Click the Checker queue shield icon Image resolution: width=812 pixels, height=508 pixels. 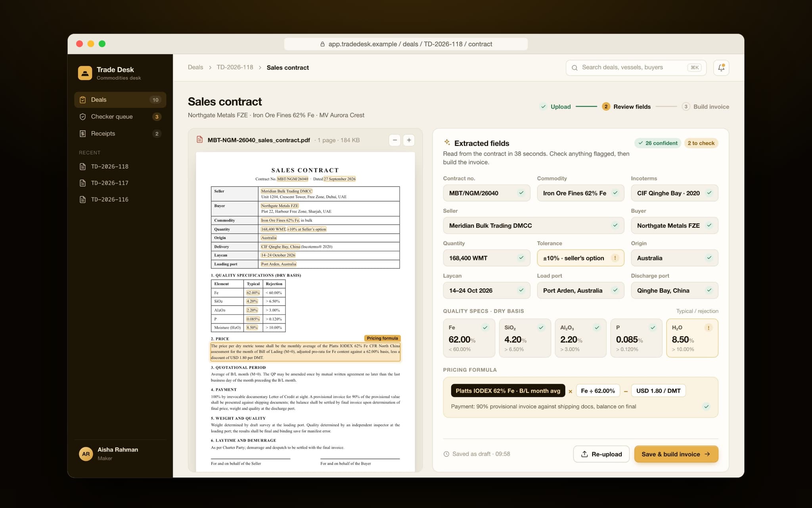(x=82, y=117)
